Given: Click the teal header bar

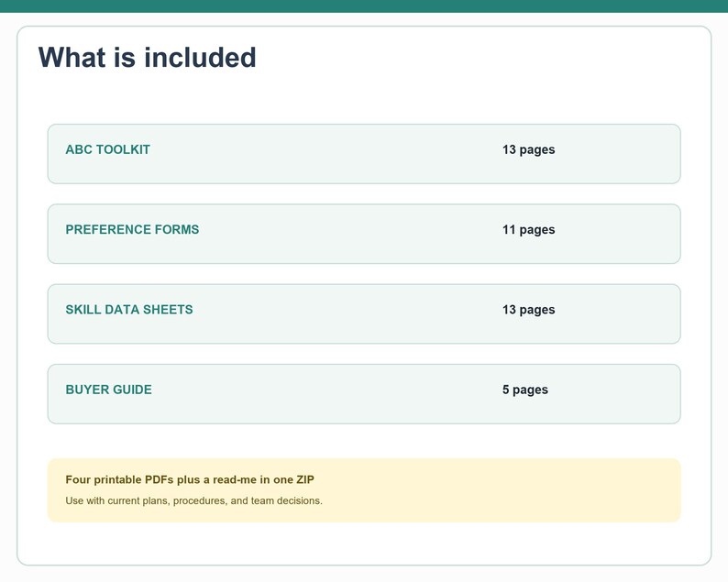Looking at the screenshot, I should [x=364, y=6].
